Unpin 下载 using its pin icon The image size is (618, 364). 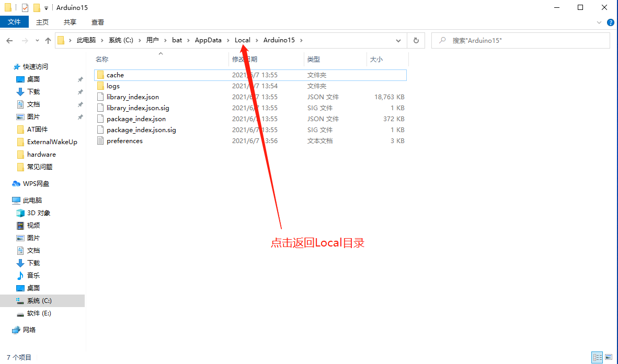[x=81, y=92]
